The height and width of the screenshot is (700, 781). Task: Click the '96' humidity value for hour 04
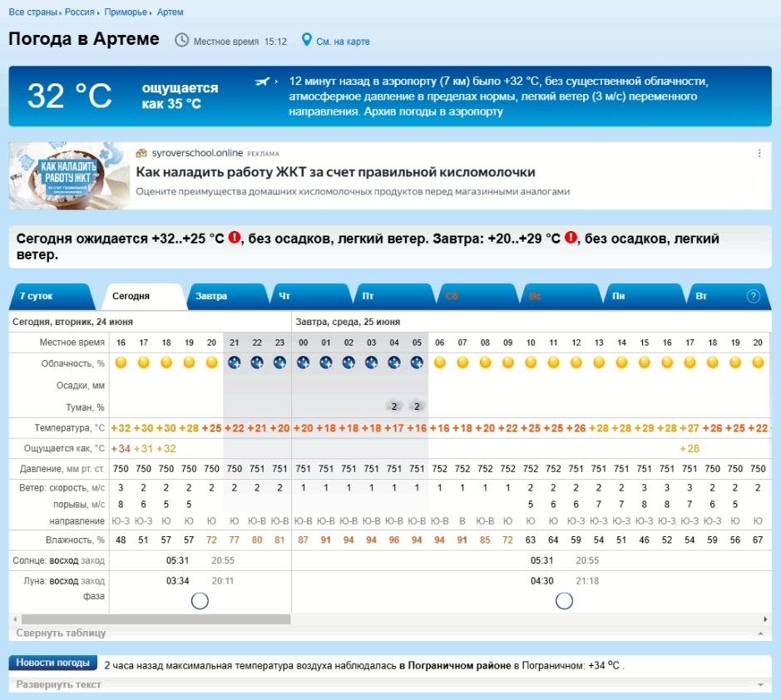click(x=394, y=540)
